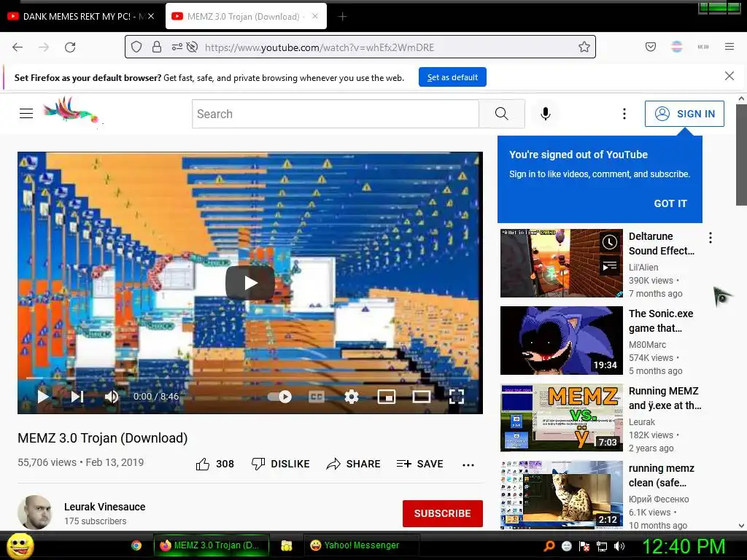Open the Leurak Vinesauce channel name link
This screenshot has width=747, height=560.
click(x=105, y=507)
